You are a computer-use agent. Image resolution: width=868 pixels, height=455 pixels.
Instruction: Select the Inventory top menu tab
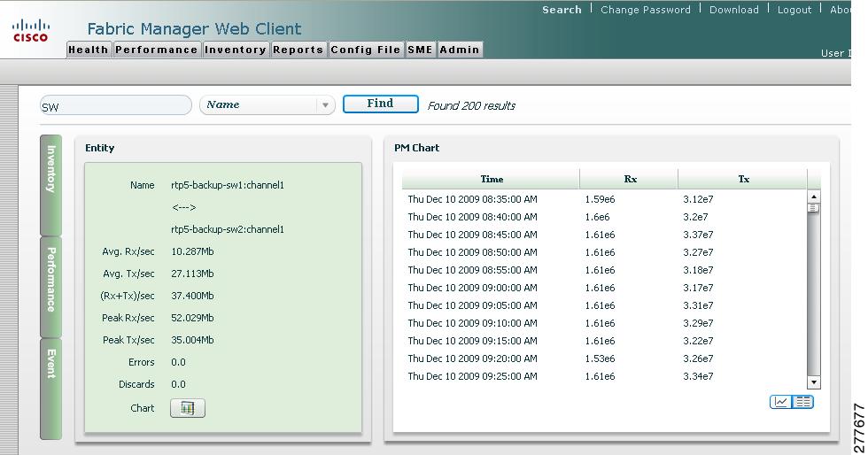pos(236,50)
